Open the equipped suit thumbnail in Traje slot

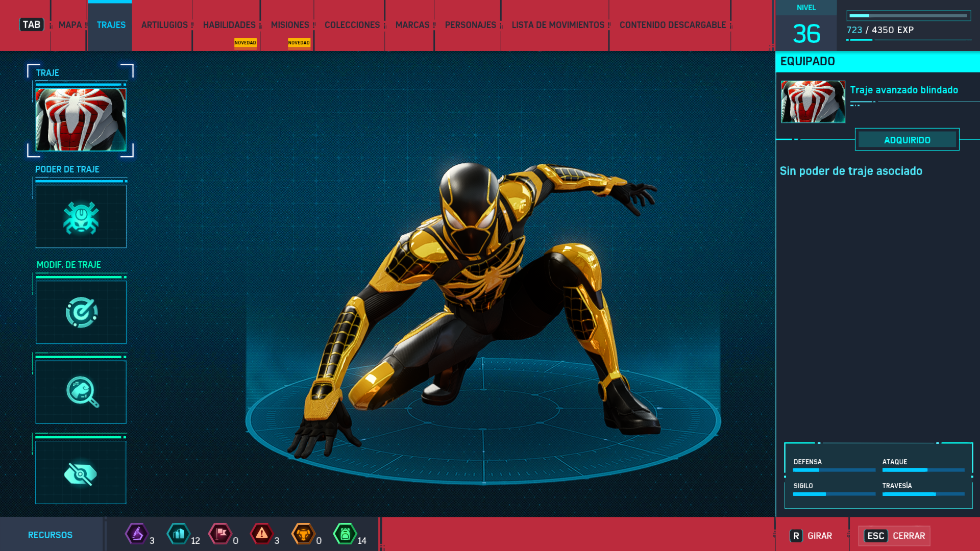(x=81, y=119)
